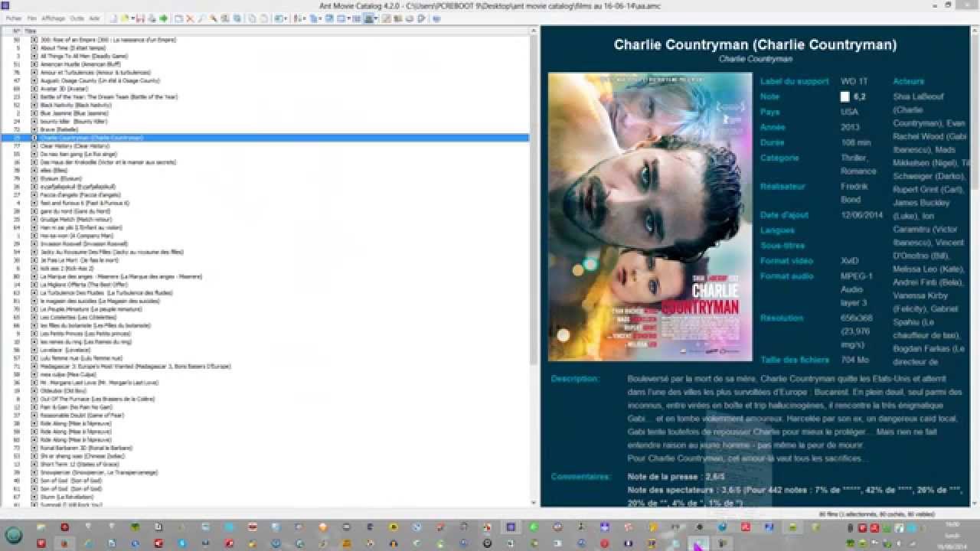Click the Charlie Countryman heading in details panel
The image size is (980, 551).
755,44
